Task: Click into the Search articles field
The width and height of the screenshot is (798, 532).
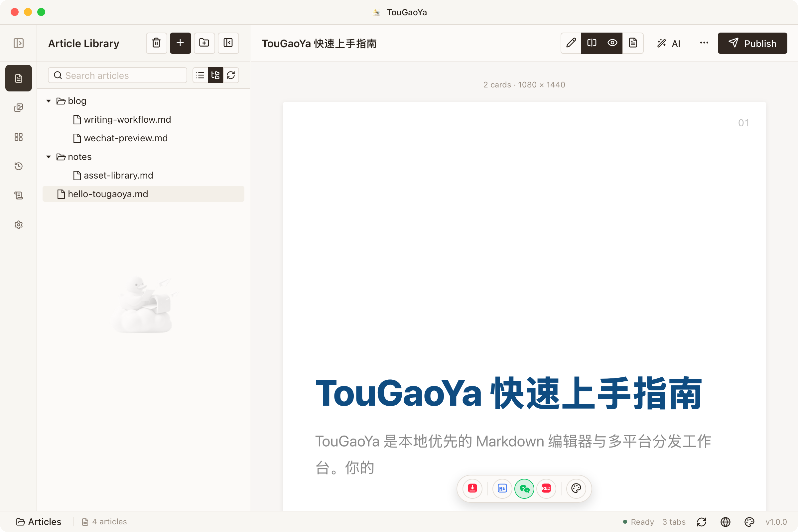Action: point(117,75)
